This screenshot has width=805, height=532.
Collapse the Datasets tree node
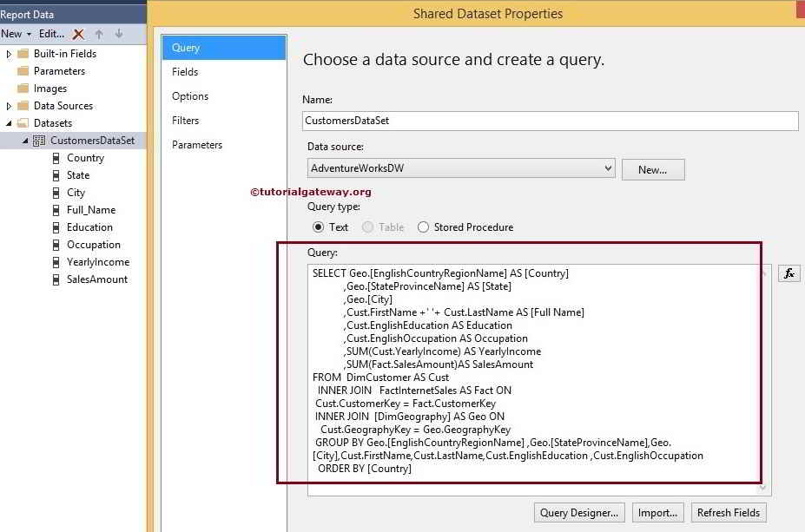[9, 122]
